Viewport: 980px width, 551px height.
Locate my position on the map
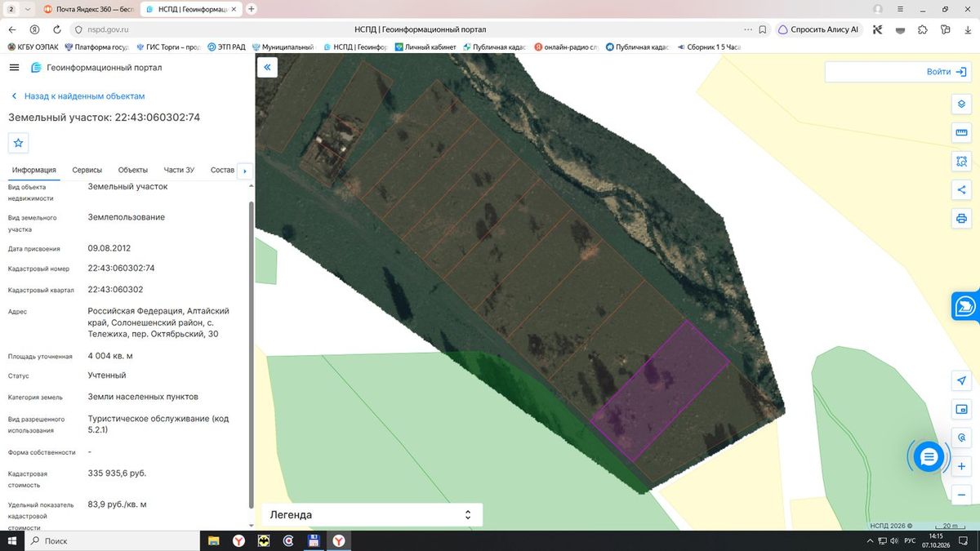[961, 380]
